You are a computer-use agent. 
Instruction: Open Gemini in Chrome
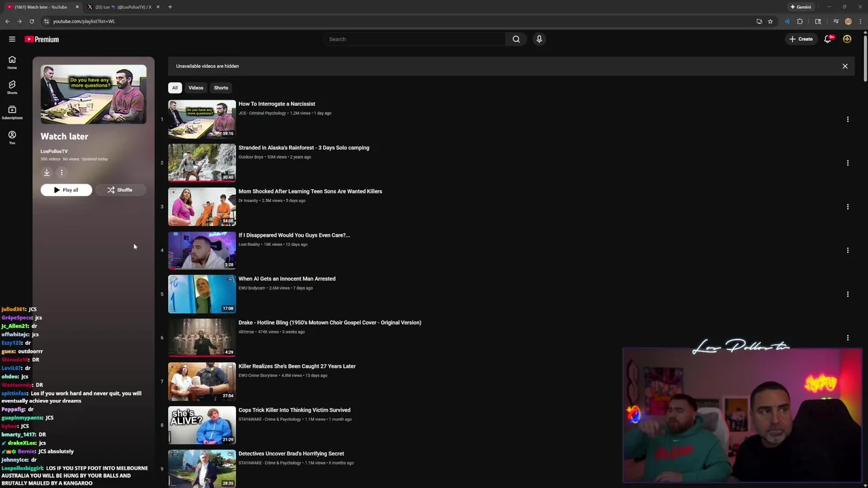pos(801,7)
